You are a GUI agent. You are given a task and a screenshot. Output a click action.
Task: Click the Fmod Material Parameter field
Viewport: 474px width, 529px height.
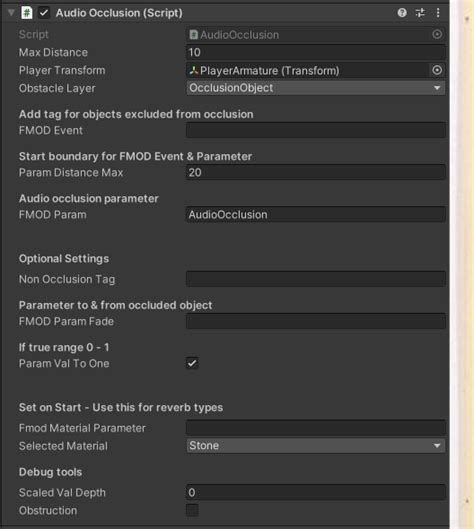click(x=316, y=428)
